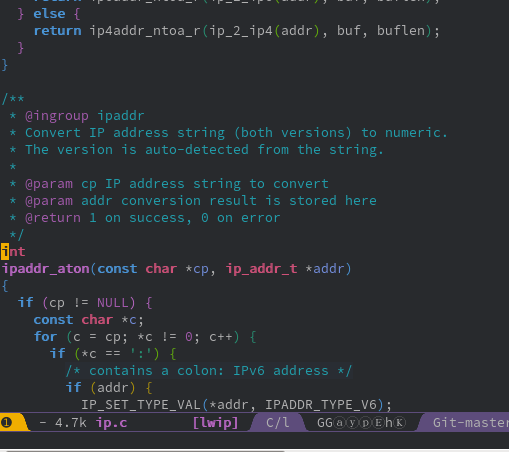Image resolution: width=509 pixels, height=452 pixels.
Task: Click the circled 'K' minor mode indicator
Action: [x=400, y=423]
